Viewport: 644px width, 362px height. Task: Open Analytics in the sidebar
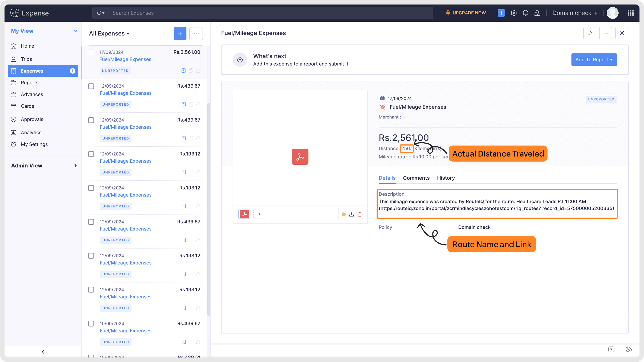coord(31,133)
